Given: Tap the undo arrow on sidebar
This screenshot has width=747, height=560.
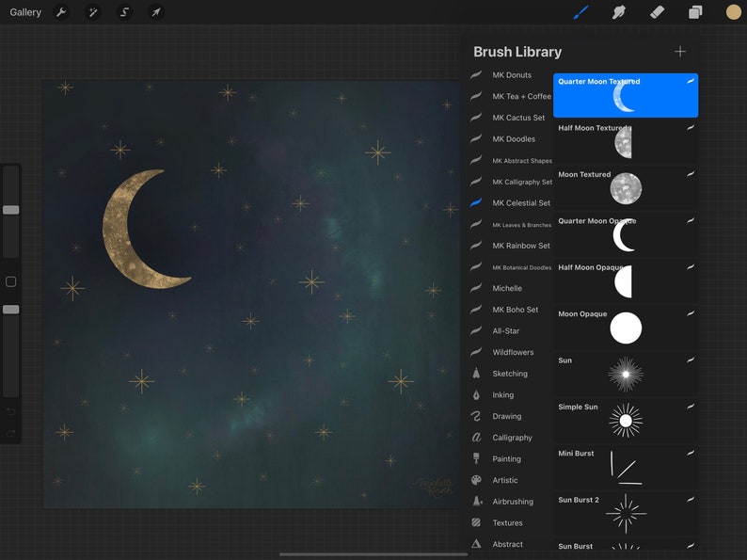Looking at the screenshot, I should (x=11, y=411).
